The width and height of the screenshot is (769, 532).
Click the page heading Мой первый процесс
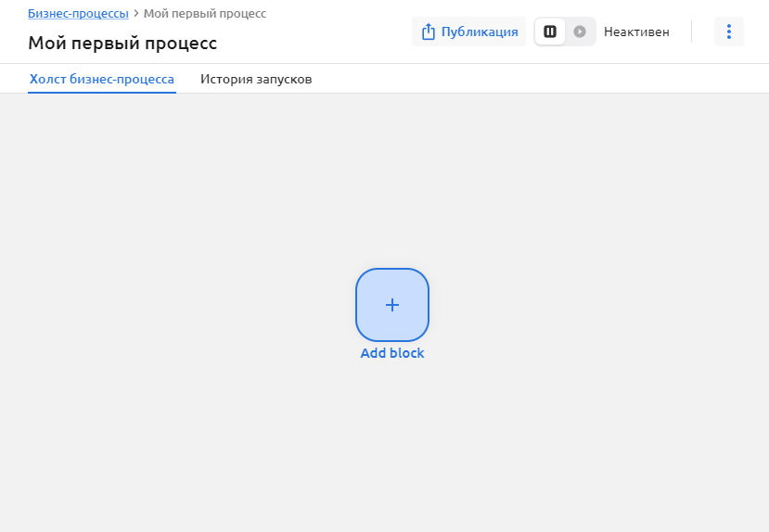[x=122, y=43]
